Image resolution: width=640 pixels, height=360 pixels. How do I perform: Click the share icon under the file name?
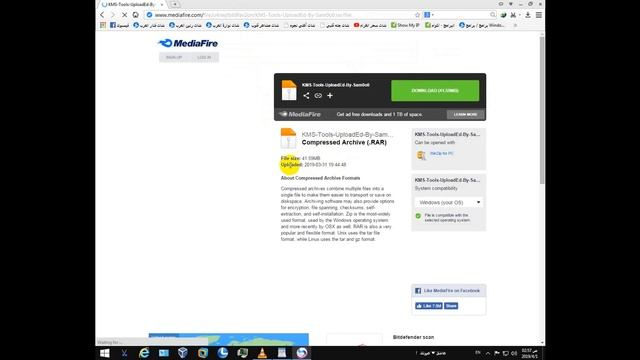click(x=306, y=96)
